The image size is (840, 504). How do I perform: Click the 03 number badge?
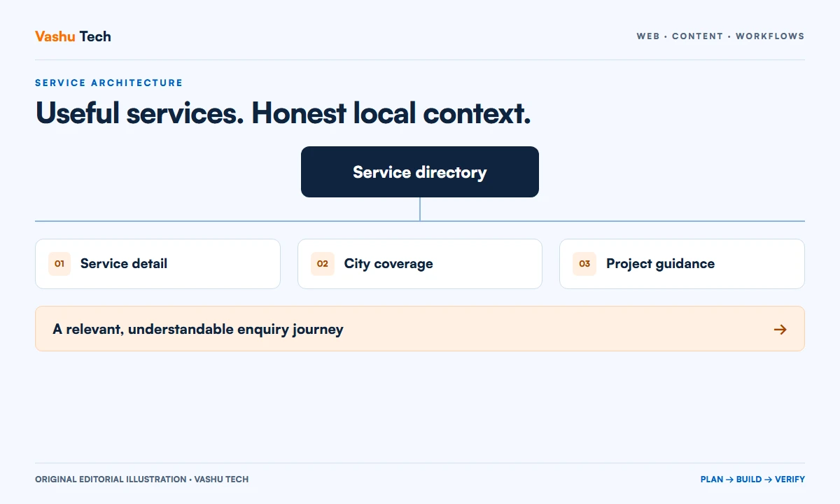pyautogui.click(x=584, y=264)
